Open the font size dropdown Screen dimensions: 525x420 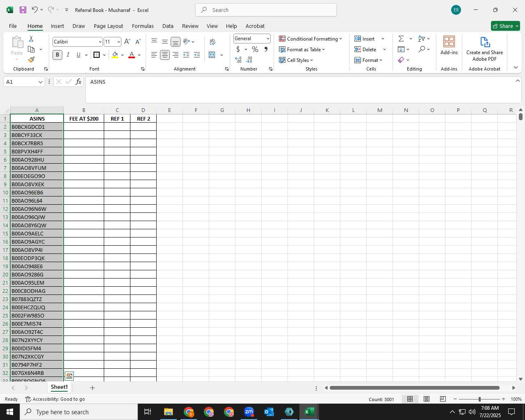click(x=119, y=42)
